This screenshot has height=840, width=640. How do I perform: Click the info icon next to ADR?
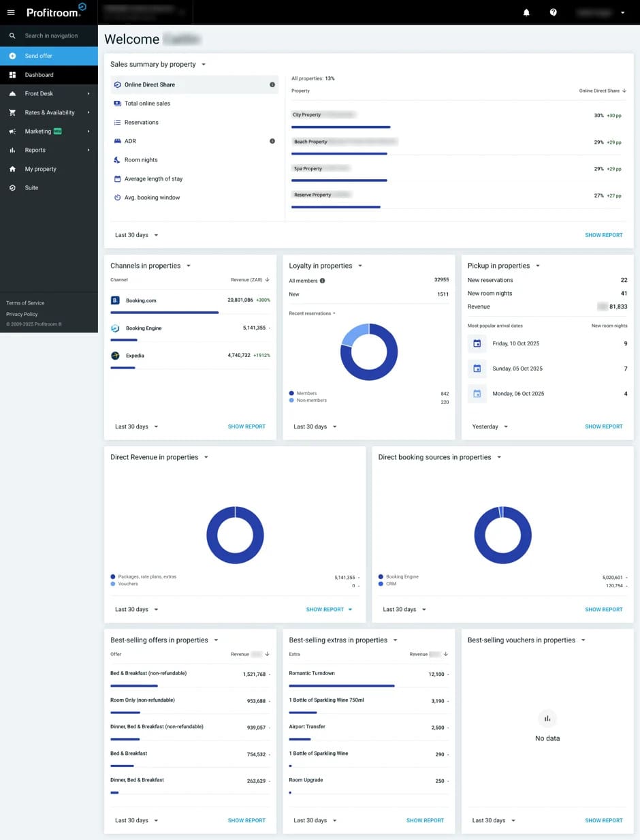point(272,141)
